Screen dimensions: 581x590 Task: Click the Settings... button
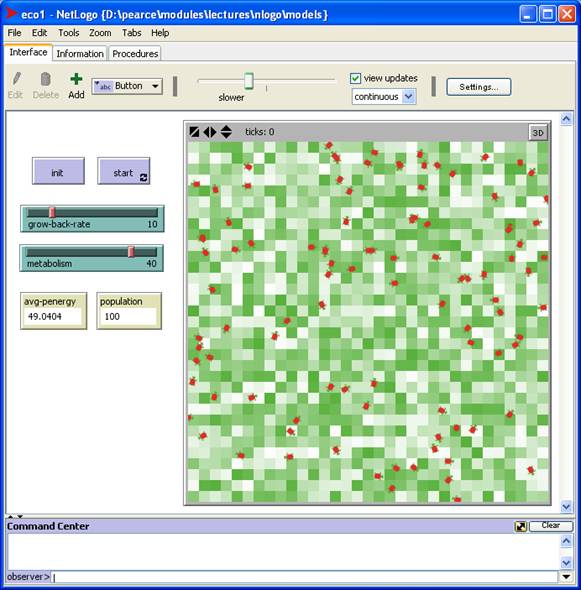click(x=479, y=87)
